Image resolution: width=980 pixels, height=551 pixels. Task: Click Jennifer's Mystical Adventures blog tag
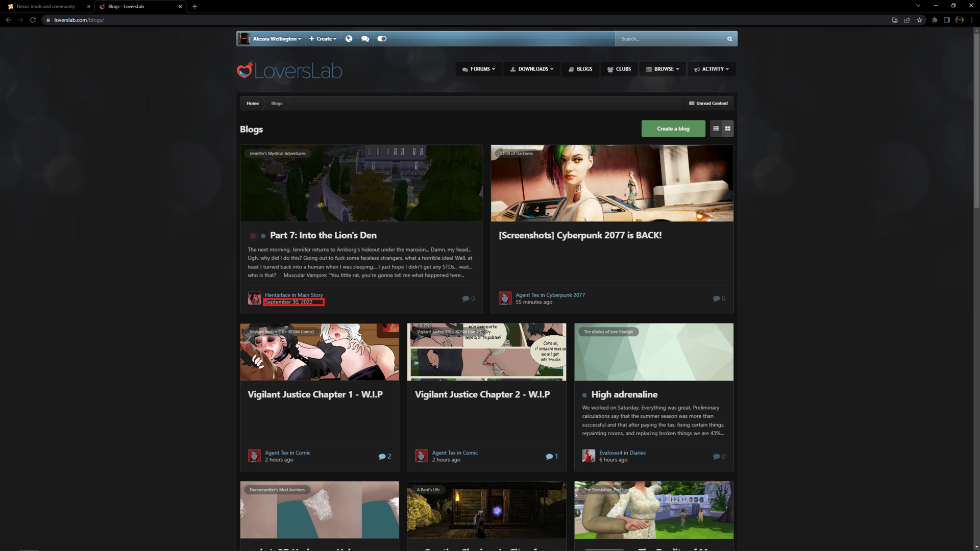[x=277, y=153]
